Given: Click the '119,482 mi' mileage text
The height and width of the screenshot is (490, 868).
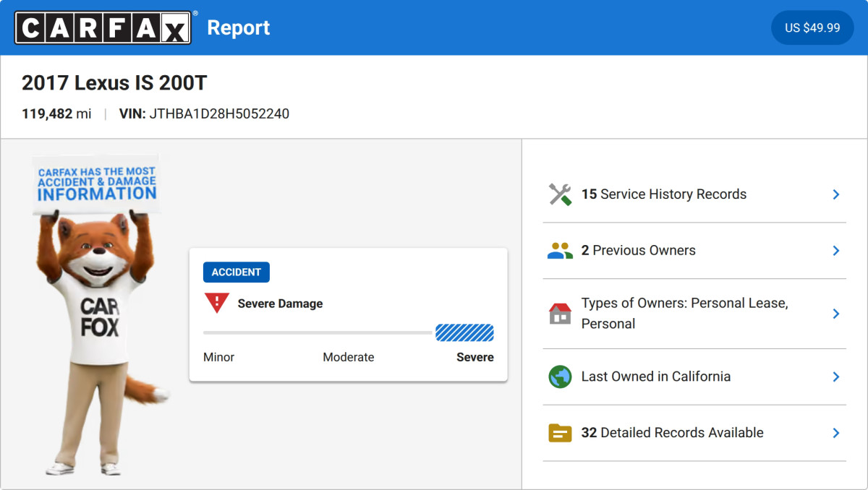Looking at the screenshot, I should (56, 113).
